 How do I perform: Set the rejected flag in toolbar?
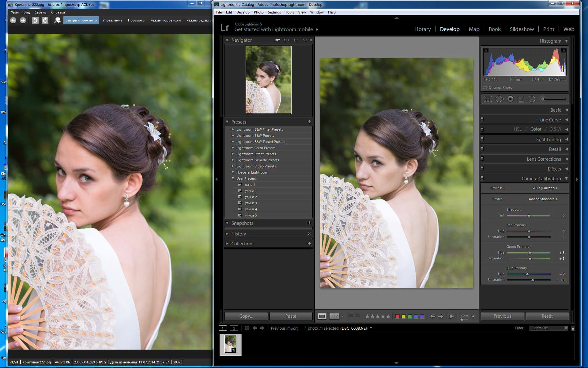pyautogui.click(x=358, y=316)
